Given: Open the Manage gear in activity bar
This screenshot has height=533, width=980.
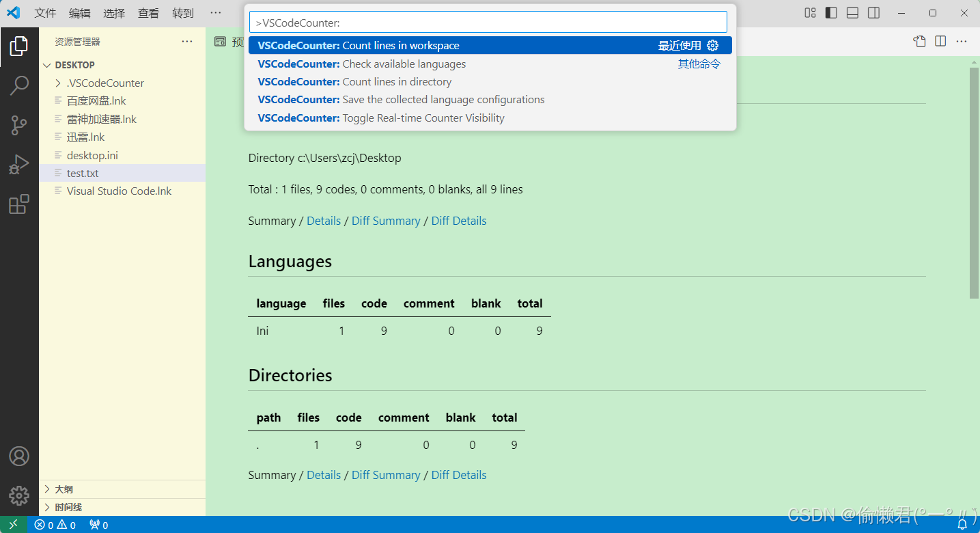Looking at the screenshot, I should [x=19, y=495].
